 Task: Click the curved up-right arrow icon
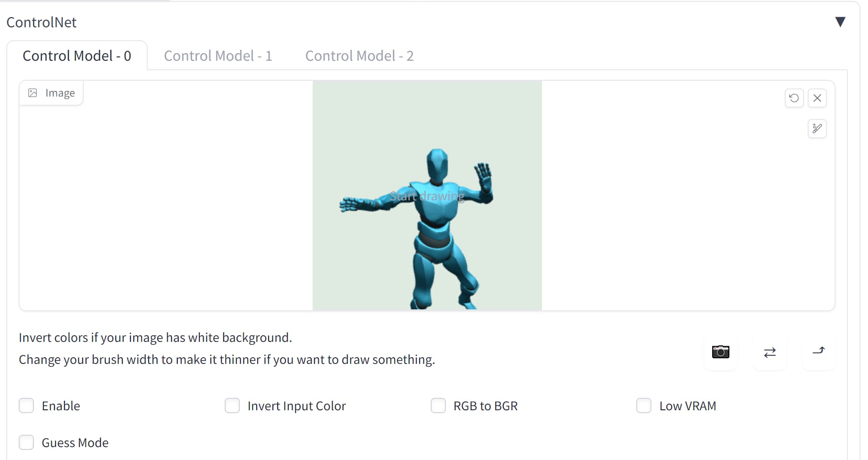[819, 351]
